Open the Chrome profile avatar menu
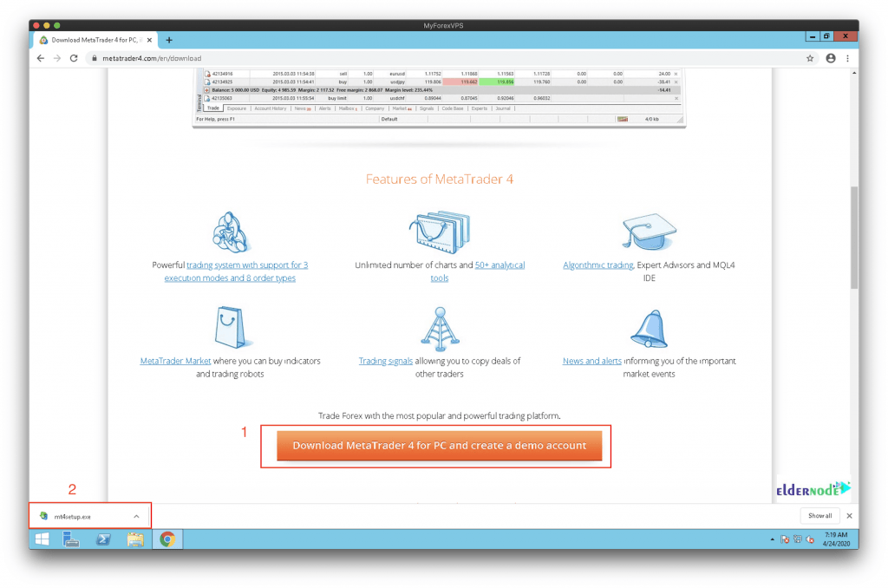 coord(830,58)
